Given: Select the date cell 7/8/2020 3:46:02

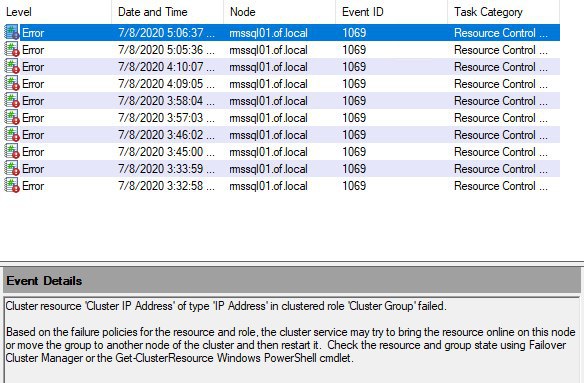Looking at the screenshot, I should click(166, 135).
